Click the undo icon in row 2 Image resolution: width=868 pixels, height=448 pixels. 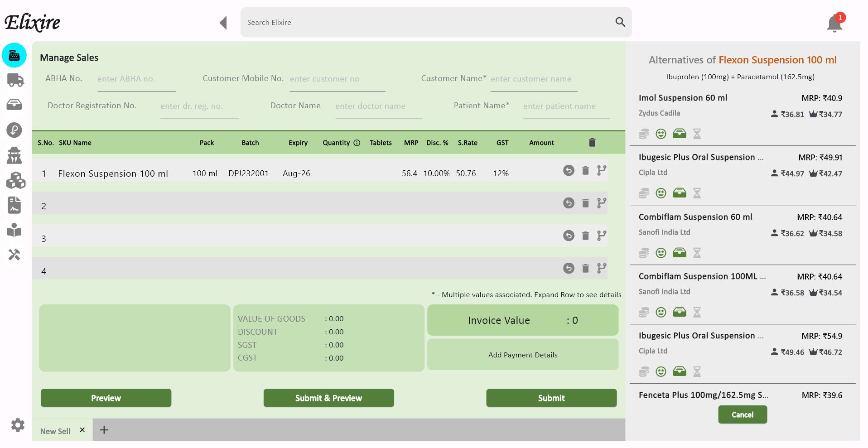coord(569,203)
